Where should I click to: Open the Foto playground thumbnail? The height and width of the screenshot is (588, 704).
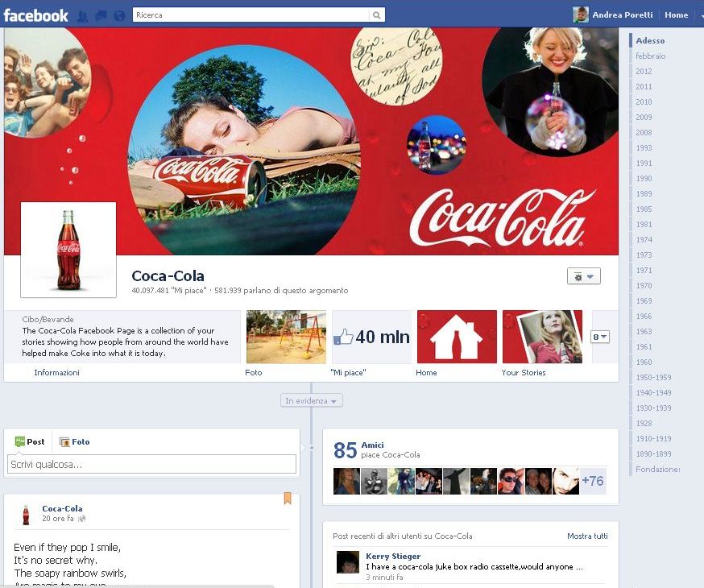click(287, 337)
